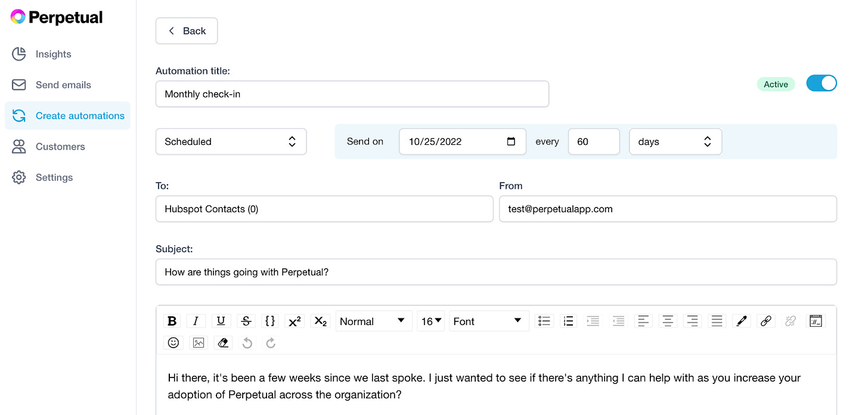Apply strikethrough formatting
The height and width of the screenshot is (415, 868).
[x=246, y=321]
